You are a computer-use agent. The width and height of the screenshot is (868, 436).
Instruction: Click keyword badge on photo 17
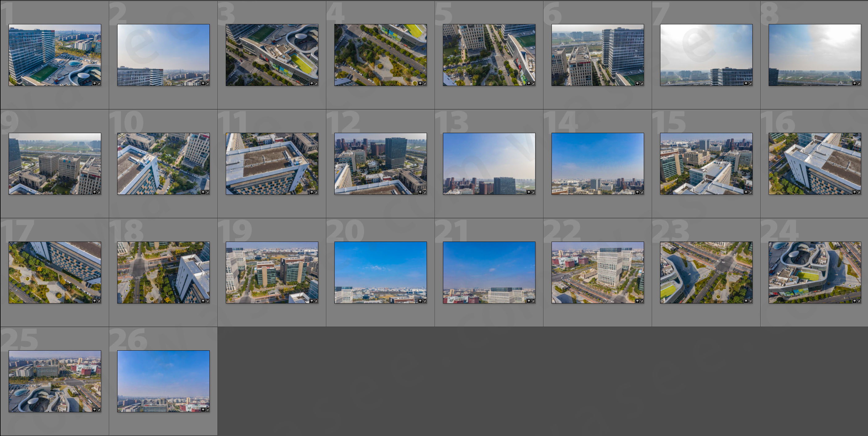(95, 301)
